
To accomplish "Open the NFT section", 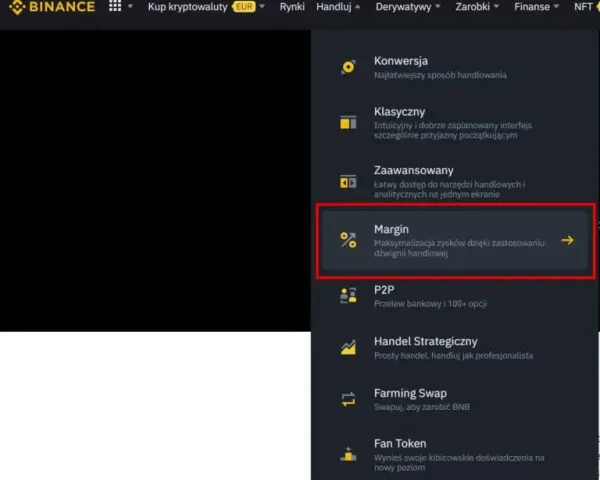I will point(583,7).
